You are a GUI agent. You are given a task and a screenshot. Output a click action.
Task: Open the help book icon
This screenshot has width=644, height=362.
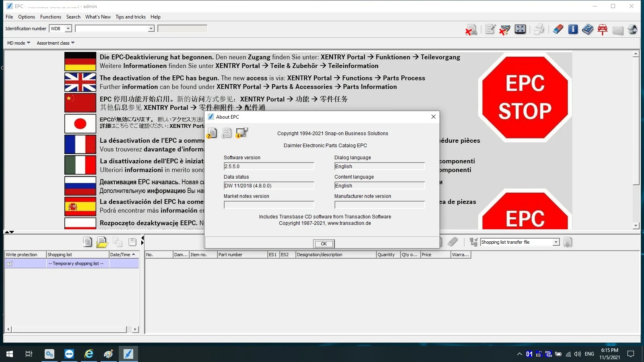point(588,29)
